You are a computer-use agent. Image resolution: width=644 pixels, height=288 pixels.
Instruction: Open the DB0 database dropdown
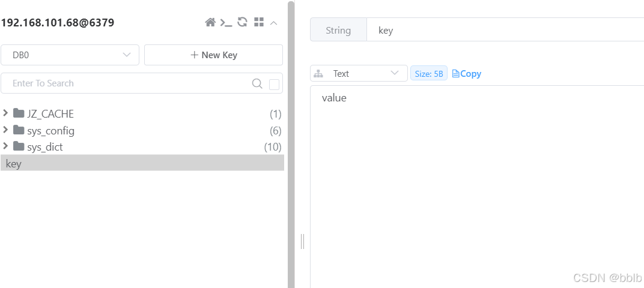pos(70,55)
